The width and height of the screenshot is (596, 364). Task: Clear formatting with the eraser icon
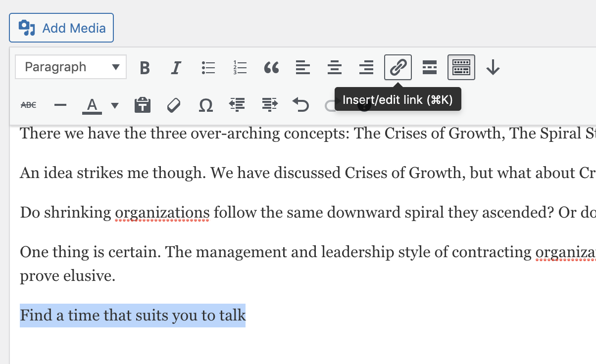[x=174, y=105]
